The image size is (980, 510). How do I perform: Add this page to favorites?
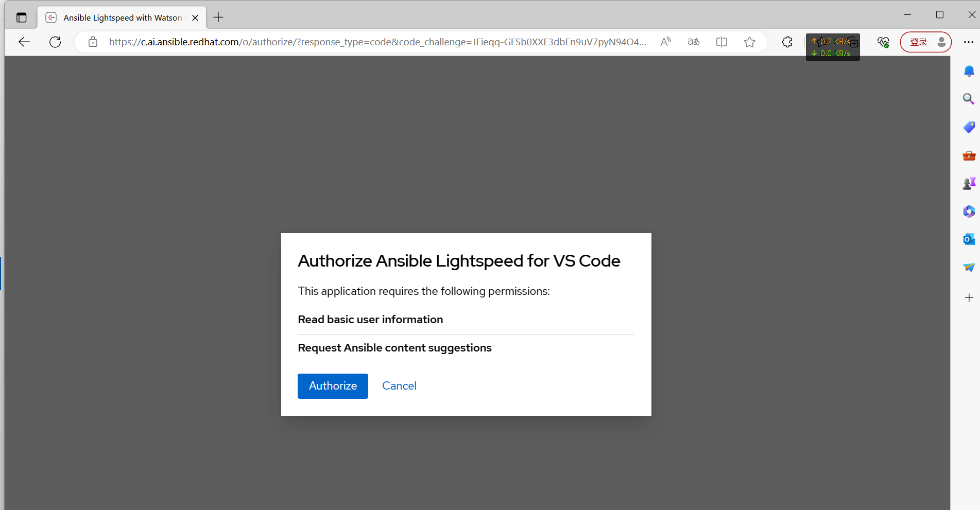(749, 42)
